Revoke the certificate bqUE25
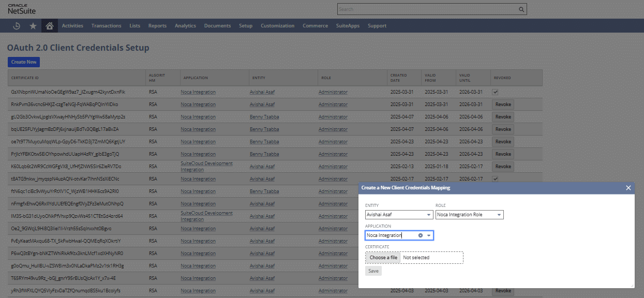The width and height of the screenshot is (644, 298). (503, 129)
